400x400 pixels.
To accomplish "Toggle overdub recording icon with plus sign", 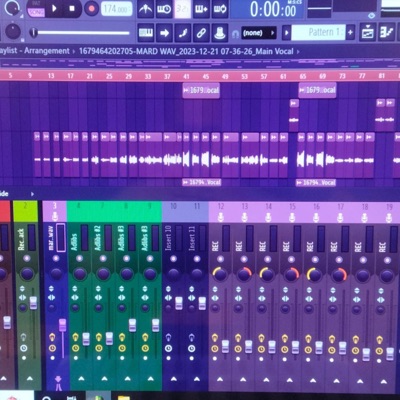I will point(202,9).
